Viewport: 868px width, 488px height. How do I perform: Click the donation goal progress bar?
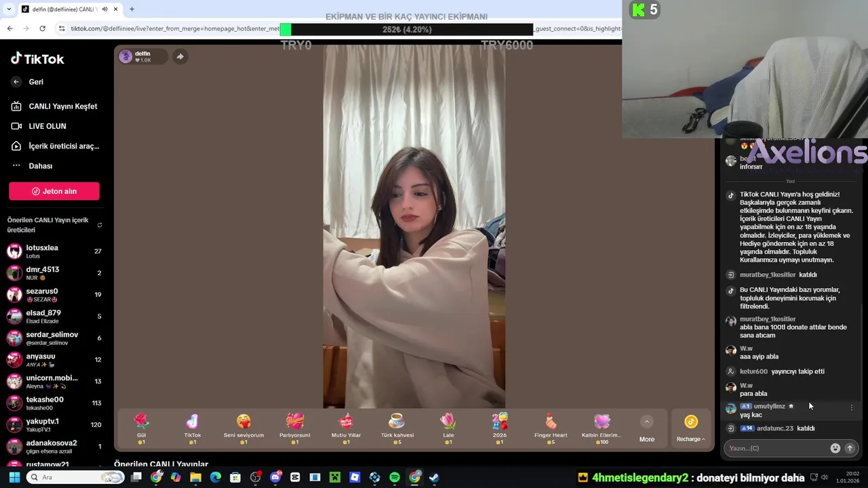click(407, 29)
